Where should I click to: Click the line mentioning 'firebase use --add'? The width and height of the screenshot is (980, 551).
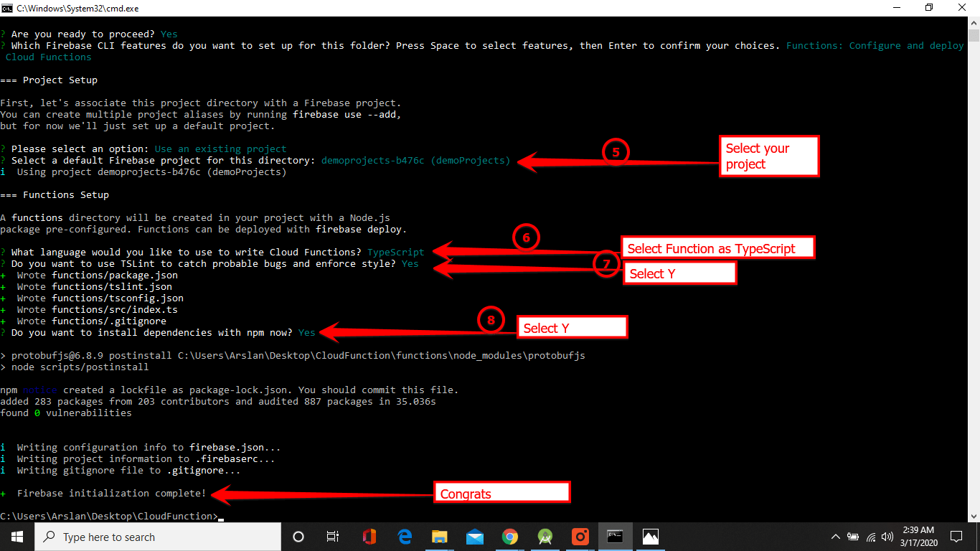201,114
